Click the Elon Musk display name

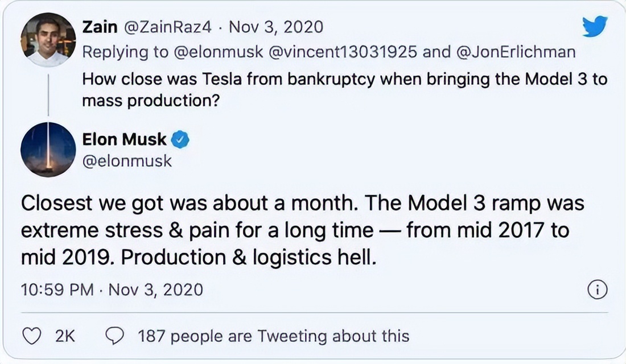point(124,139)
